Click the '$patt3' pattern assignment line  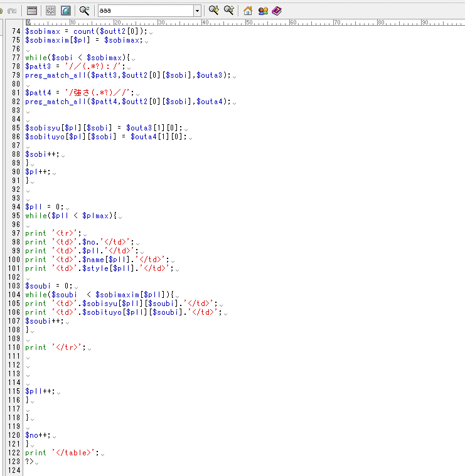pyautogui.click(x=75, y=66)
